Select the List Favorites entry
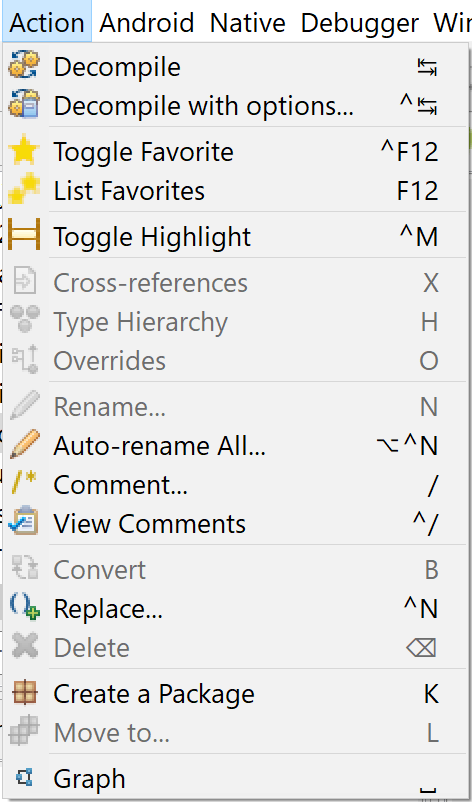 [235, 191]
